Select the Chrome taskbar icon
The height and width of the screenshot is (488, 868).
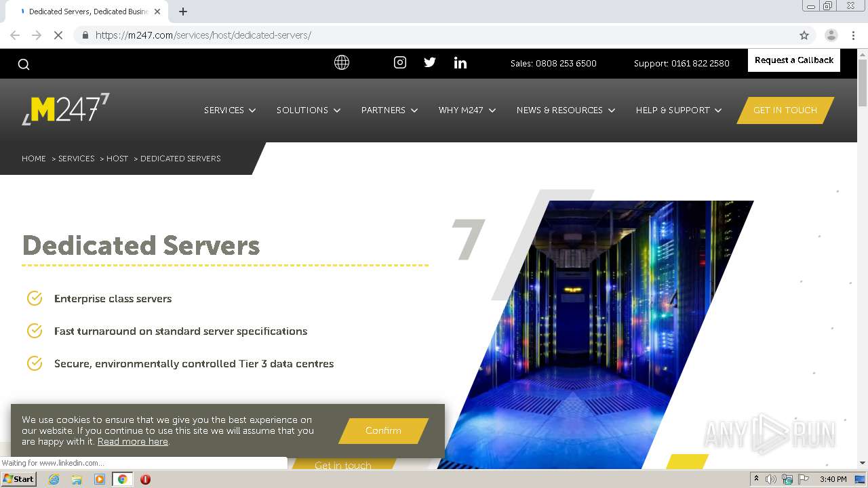tap(122, 479)
